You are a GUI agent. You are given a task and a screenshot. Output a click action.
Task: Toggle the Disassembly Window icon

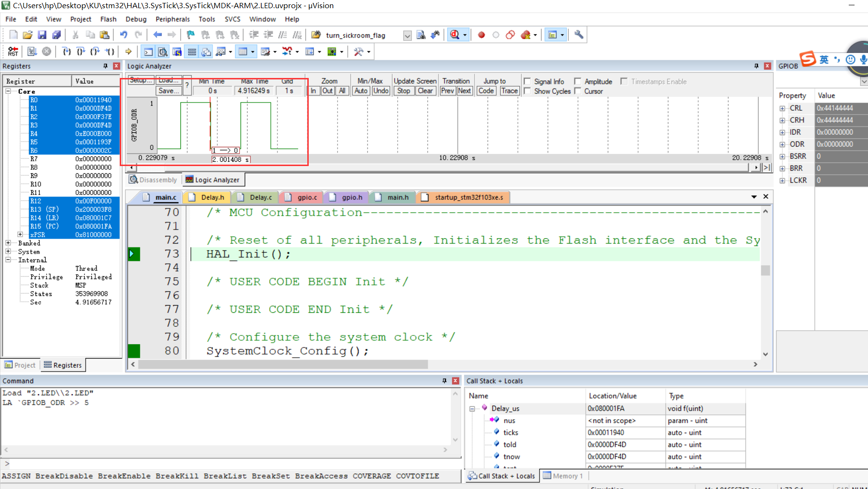(x=163, y=51)
